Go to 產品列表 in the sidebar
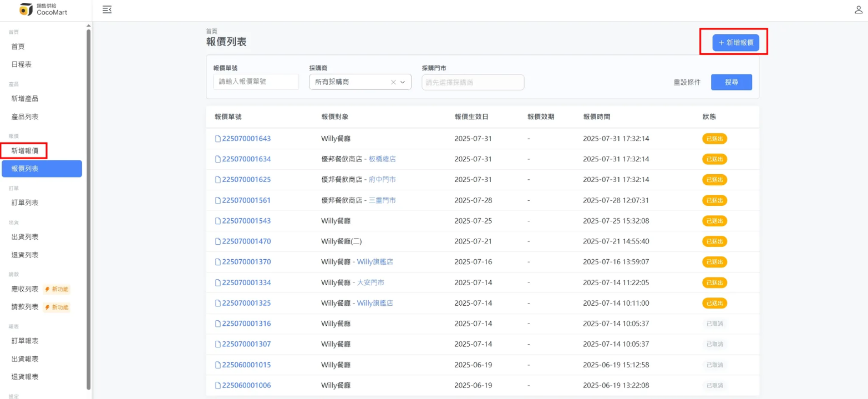Viewport: 868px width, 399px height. pyautogui.click(x=25, y=117)
